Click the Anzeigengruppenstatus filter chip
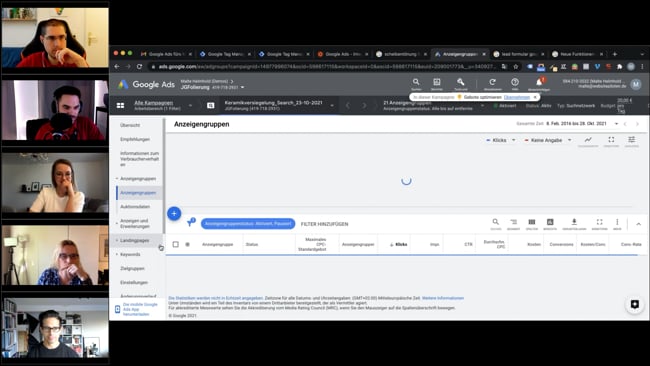This screenshot has height=366, width=650. 248,224
